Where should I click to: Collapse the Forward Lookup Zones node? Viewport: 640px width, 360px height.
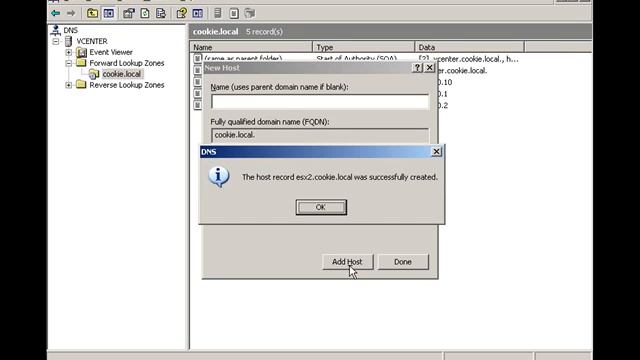tap(69, 63)
